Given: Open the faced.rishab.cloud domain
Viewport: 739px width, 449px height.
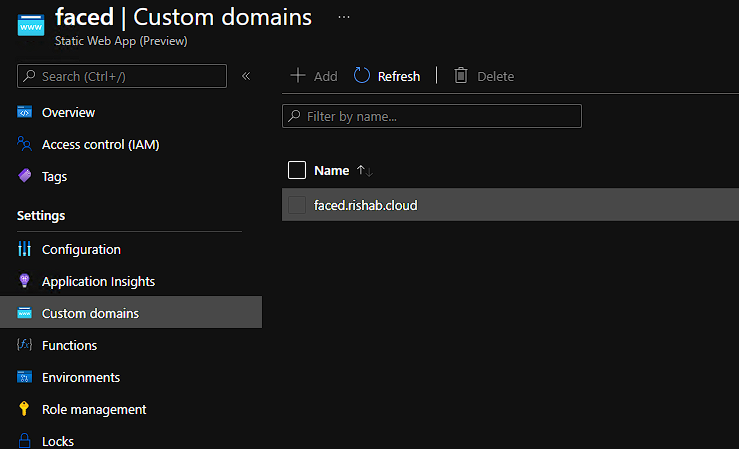Looking at the screenshot, I should tap(366, 205).
